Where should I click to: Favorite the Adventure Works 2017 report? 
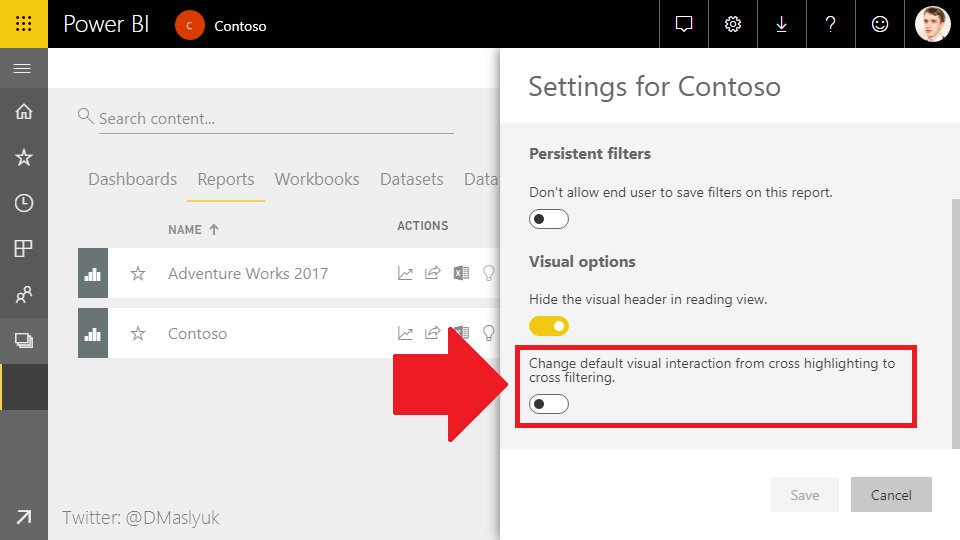138,273
